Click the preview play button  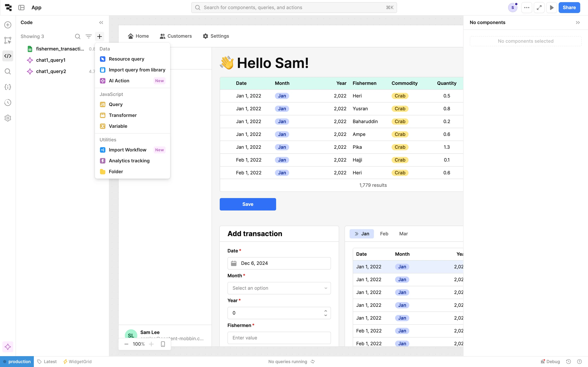coord(552,8)
